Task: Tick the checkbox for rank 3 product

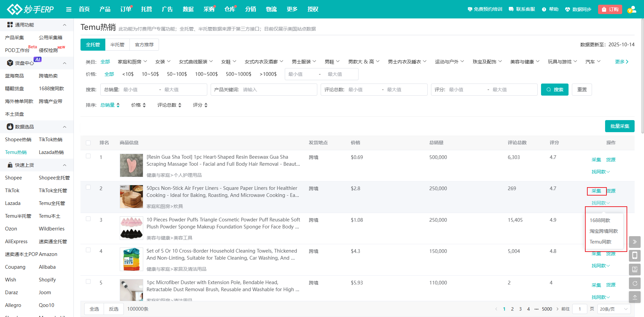Action: pyautogui.click(x=88, y=219)
